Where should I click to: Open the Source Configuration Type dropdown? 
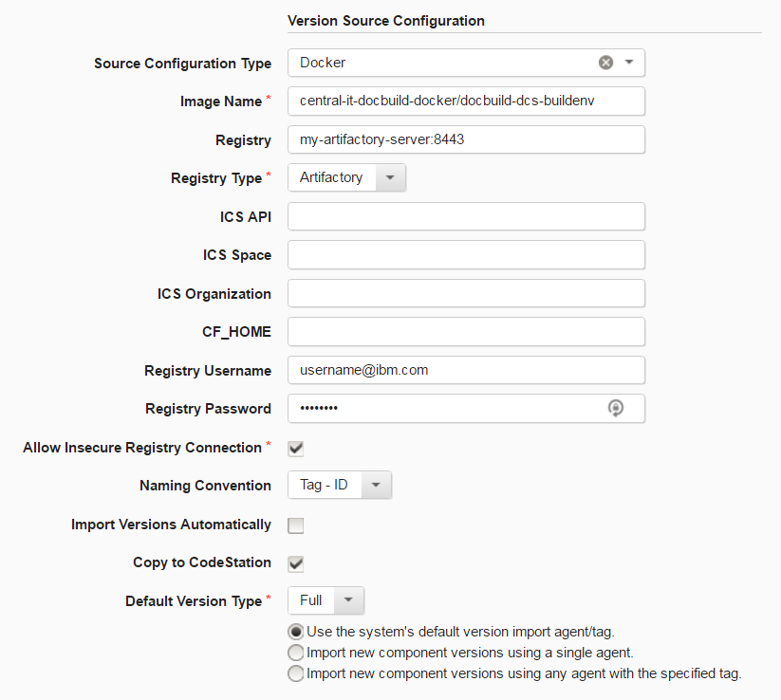pyautogui.click(x=629, y=62)
